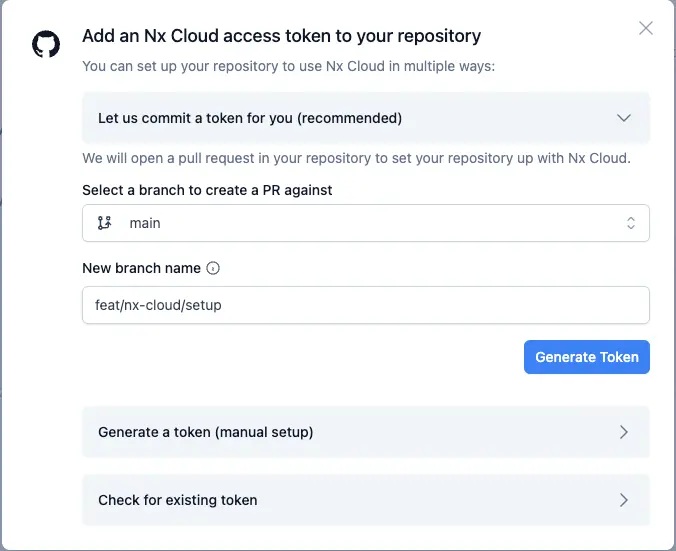Screen dimensions: 676x551
Task: Focus the feat/nx-cloud/setup branch name field
Action: coord(365,305)
